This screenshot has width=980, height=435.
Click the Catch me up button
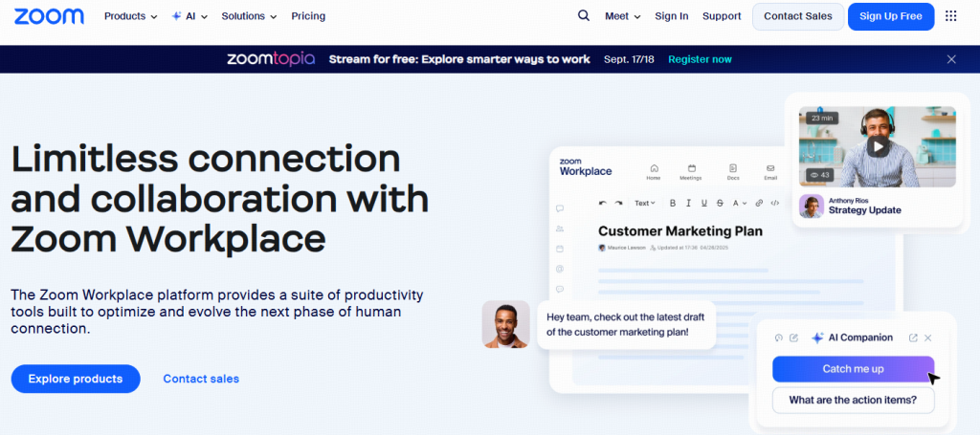(853, 369)
